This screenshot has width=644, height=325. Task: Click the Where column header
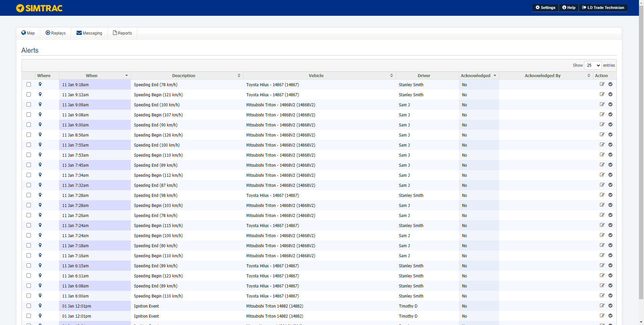47,75
